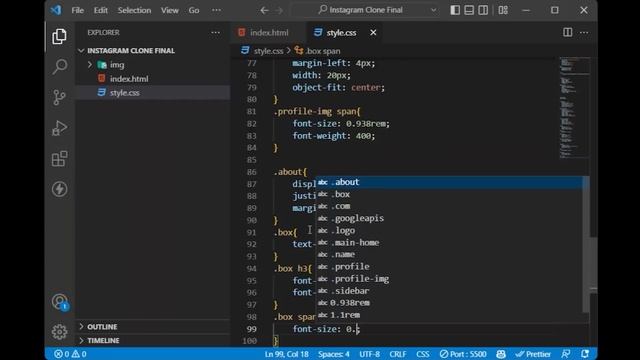Click the VS Code logo icon

point(56,10)
